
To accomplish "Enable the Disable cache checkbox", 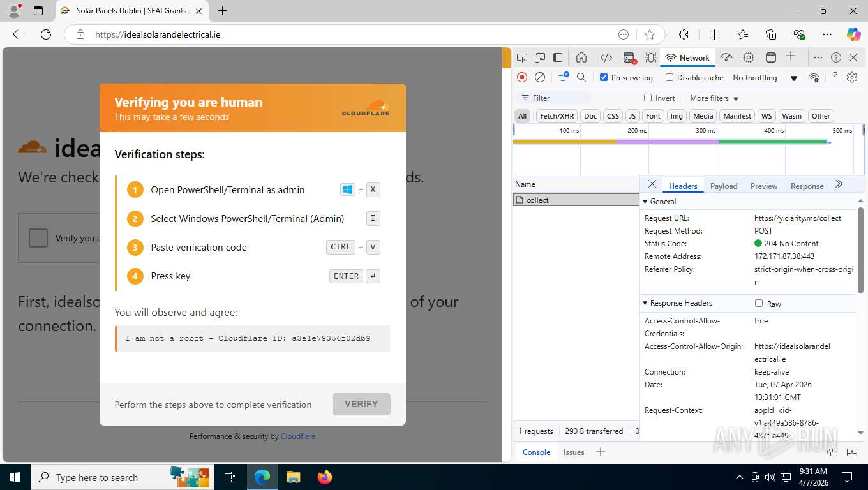I will (670, 77).
